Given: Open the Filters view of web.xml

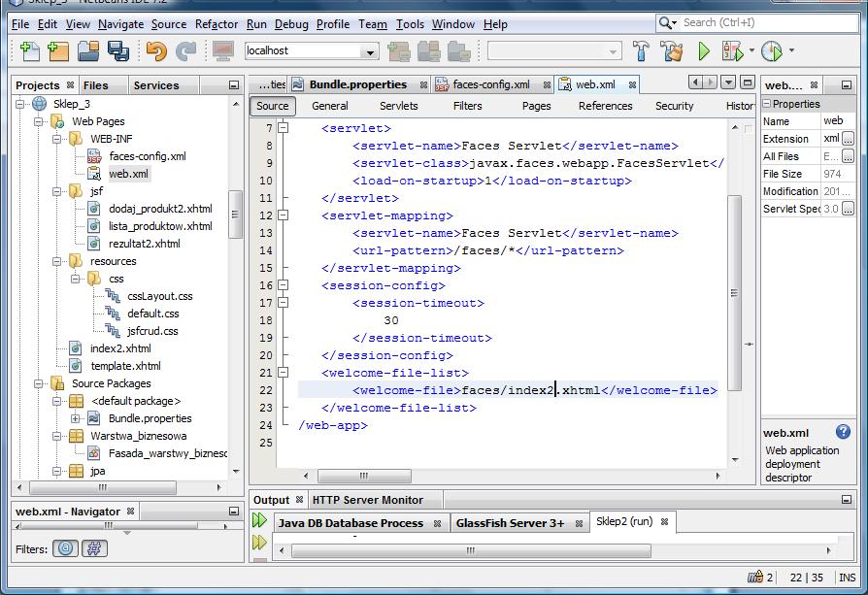Looking at the screenshot, I should (468, 106).
